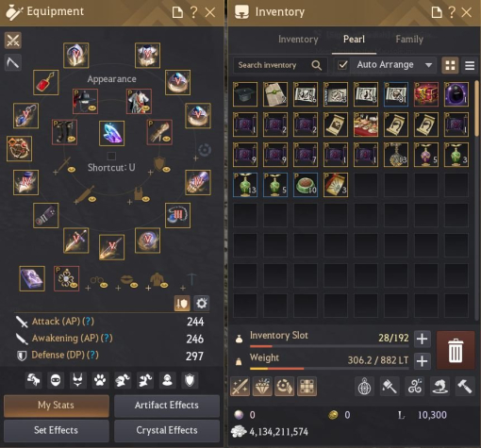Click the Crystal Effects button
The width and height of the screenshot is (481, 448).
pyautogui.click(x=167, y=430)
